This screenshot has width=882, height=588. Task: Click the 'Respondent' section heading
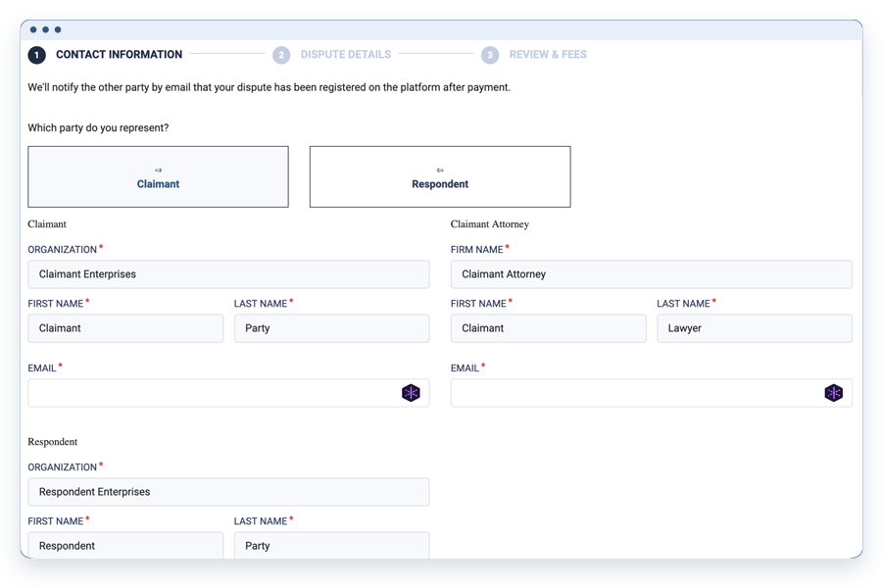pyautogui.click(x=52, y=442)
